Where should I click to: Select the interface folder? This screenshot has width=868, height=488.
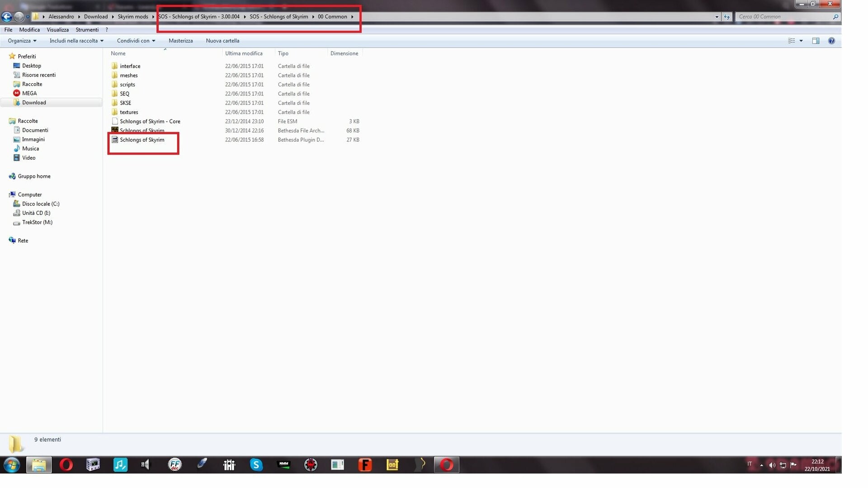point(130,66)
